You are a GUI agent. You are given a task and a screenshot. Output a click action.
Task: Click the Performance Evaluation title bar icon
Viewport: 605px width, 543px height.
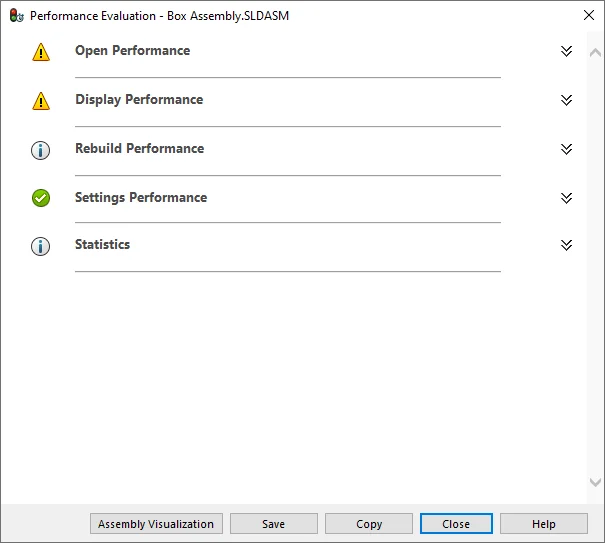click(x=16, y=16)
